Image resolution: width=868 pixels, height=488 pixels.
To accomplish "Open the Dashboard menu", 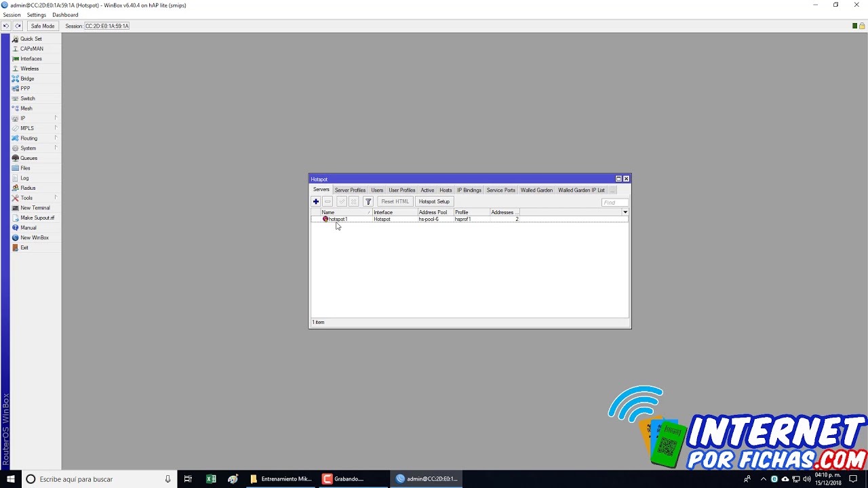I will coord(65,15).
